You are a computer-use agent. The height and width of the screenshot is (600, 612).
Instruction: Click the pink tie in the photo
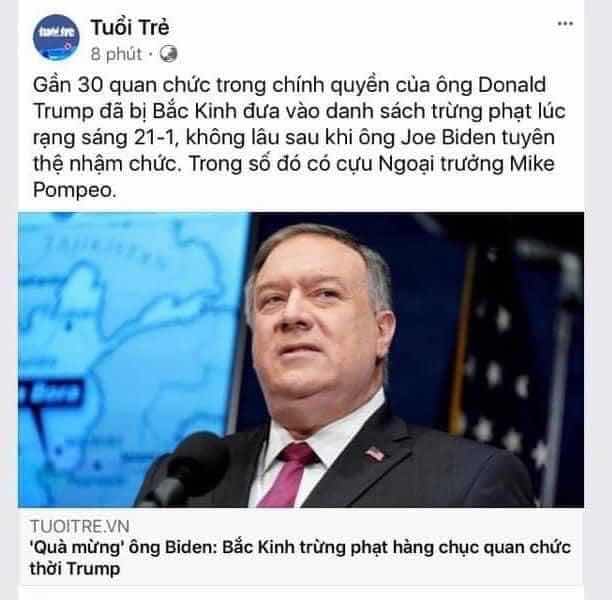[289, 473]
